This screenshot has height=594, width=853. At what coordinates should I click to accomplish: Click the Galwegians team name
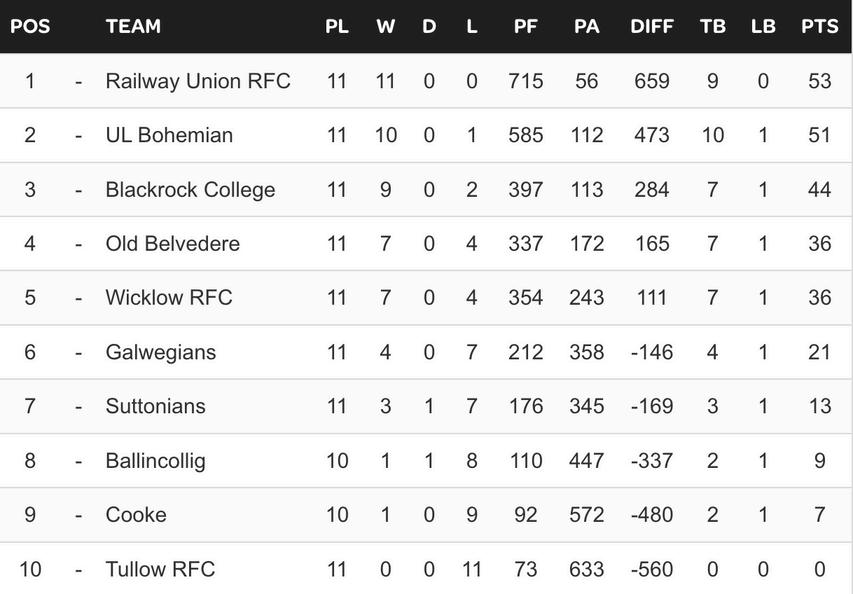pyautogui.click(x=160, y=352)
